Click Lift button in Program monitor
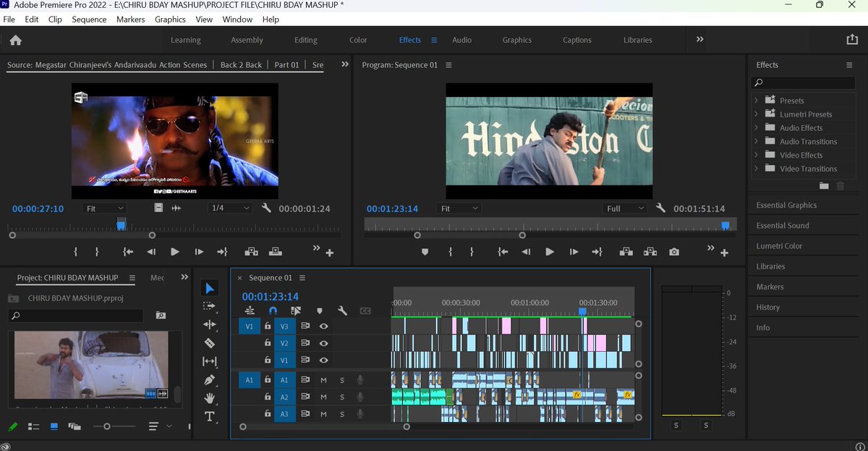This screenshot has height=451, width=868. 626,252
